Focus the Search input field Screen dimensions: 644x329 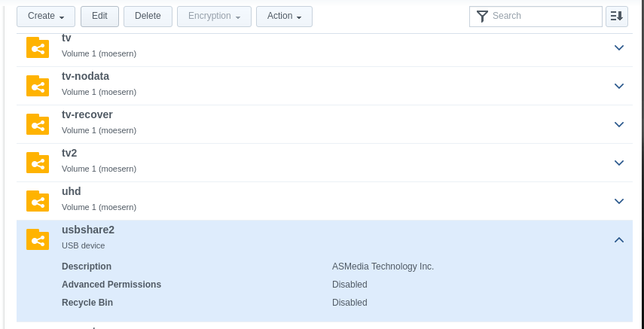click(x=544, y=16)
